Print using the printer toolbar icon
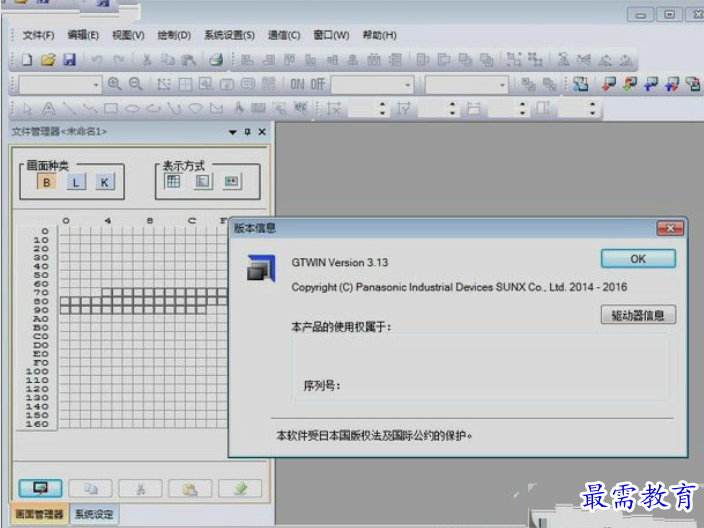This screenshot has height=528, width=704. pos(216,60)
